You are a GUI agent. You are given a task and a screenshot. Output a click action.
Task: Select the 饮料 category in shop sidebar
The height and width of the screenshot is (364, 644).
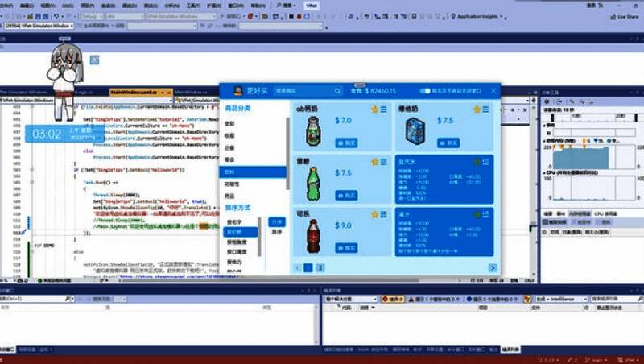tap(252, 172)
